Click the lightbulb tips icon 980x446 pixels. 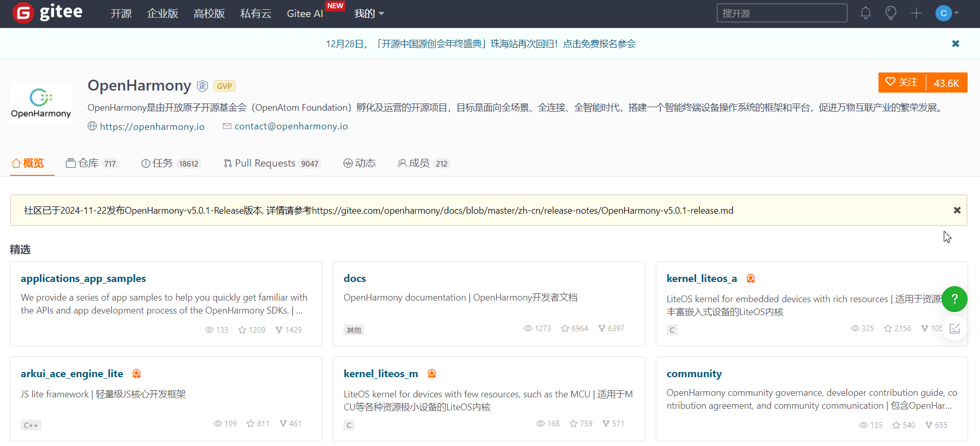pos(891,13)
